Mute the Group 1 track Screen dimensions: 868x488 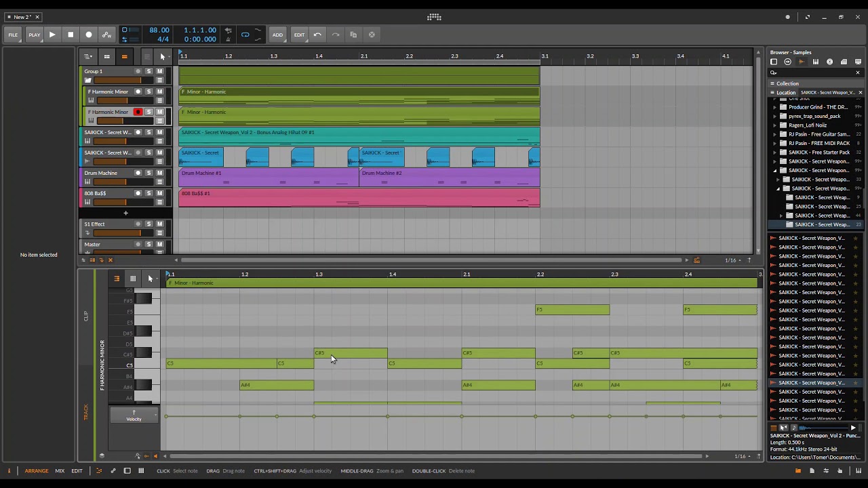click(159, 71)
